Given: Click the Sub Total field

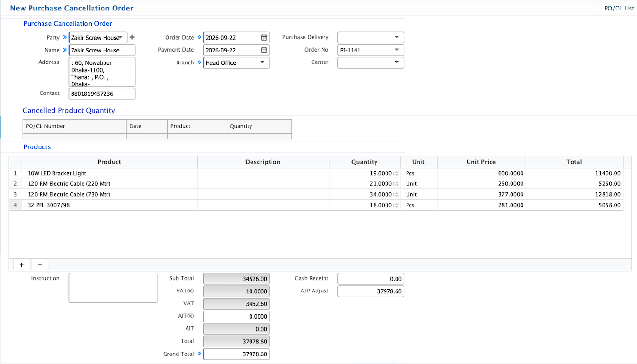Looking at the screenshot, I should (x=236, y=279).
